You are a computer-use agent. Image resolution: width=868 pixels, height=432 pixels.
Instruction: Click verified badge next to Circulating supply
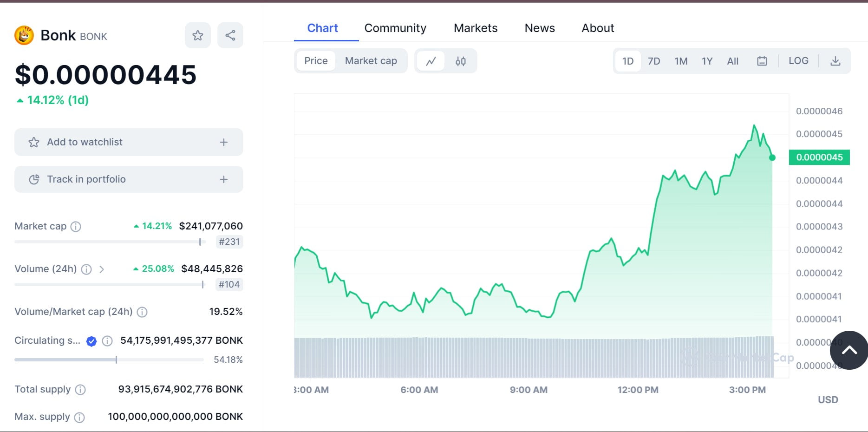tap(91, 341)
